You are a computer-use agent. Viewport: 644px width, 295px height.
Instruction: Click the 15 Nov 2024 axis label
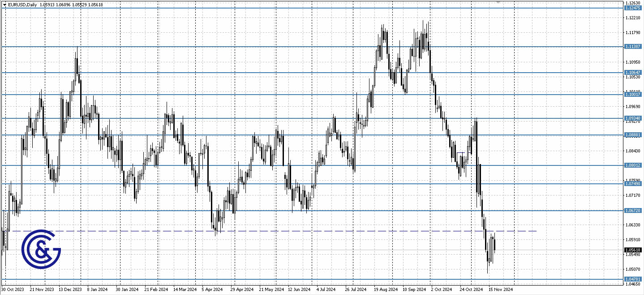click(x=502, y=289)
